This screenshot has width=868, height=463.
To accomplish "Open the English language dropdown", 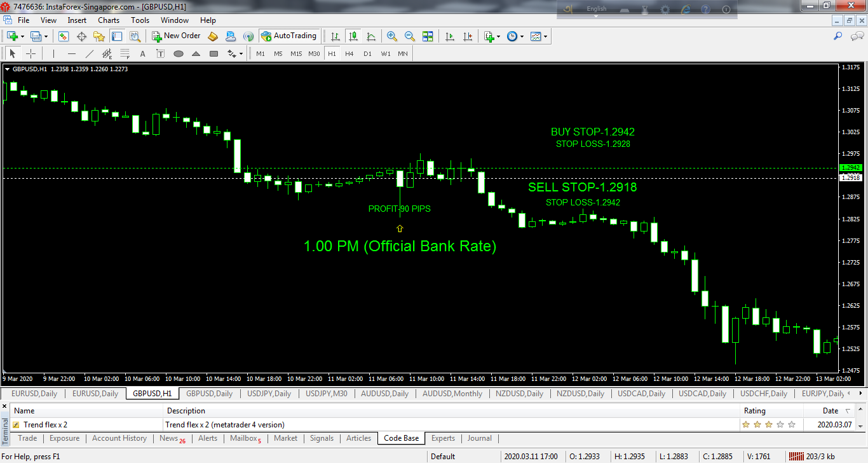I will pos(596,9).
